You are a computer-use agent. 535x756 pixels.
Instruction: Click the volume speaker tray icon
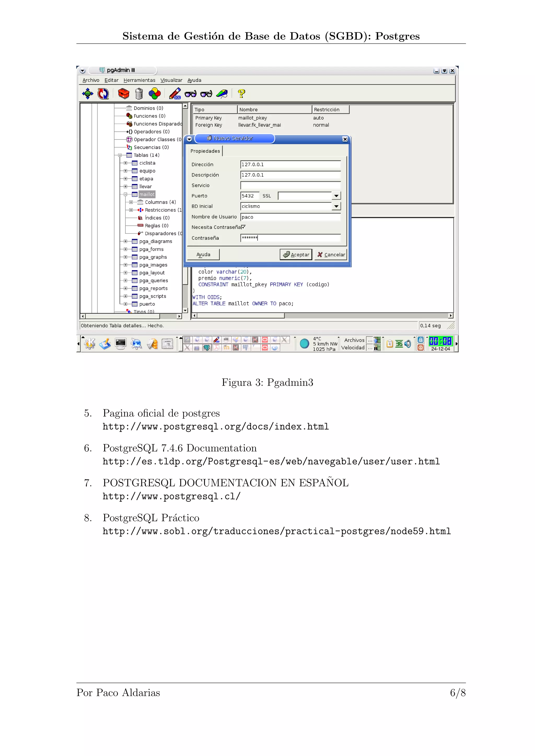tap(408, 344)
